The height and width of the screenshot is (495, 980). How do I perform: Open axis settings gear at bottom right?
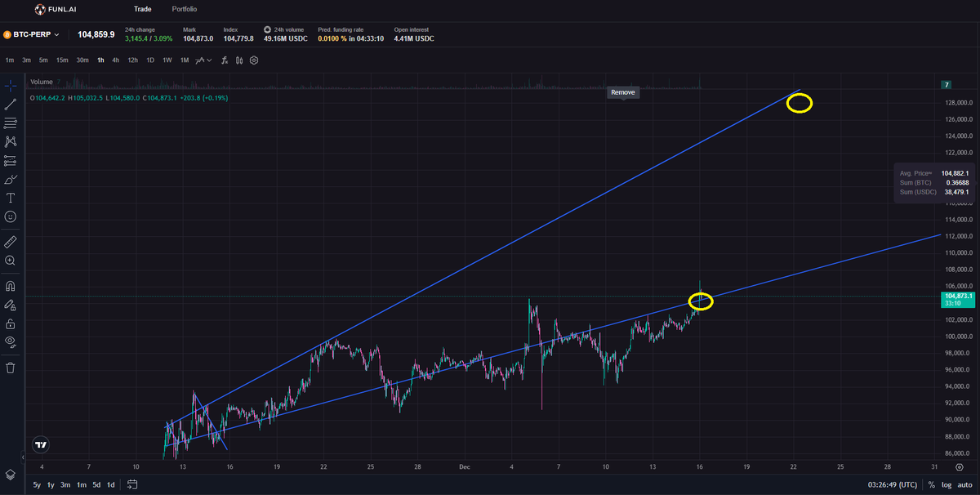tap(959, 466)
